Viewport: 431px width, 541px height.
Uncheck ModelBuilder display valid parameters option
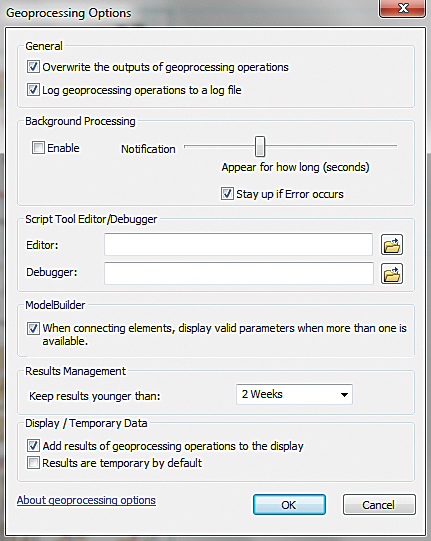click(33, 328)
